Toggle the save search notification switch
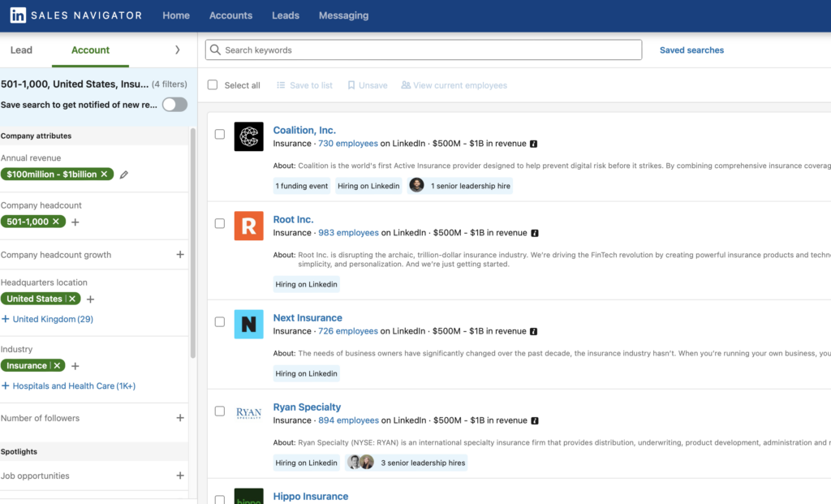831x504 pixels. click(x=175, y=105)
